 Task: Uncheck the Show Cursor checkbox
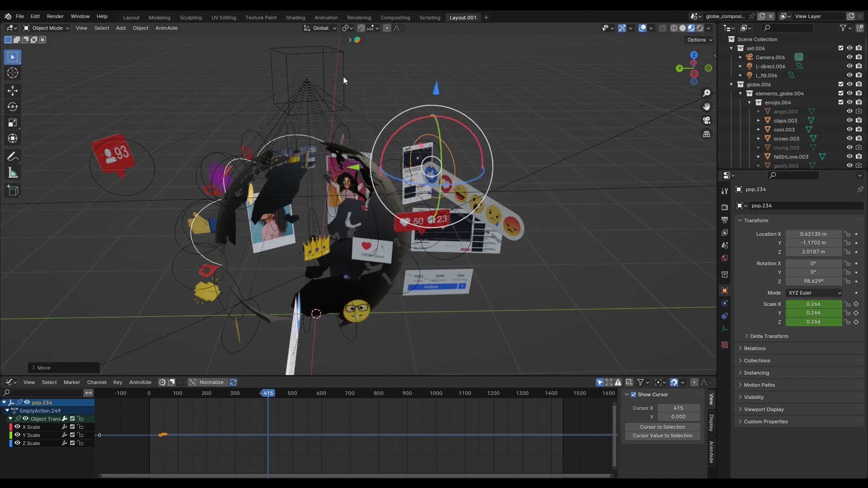[633, 394]
